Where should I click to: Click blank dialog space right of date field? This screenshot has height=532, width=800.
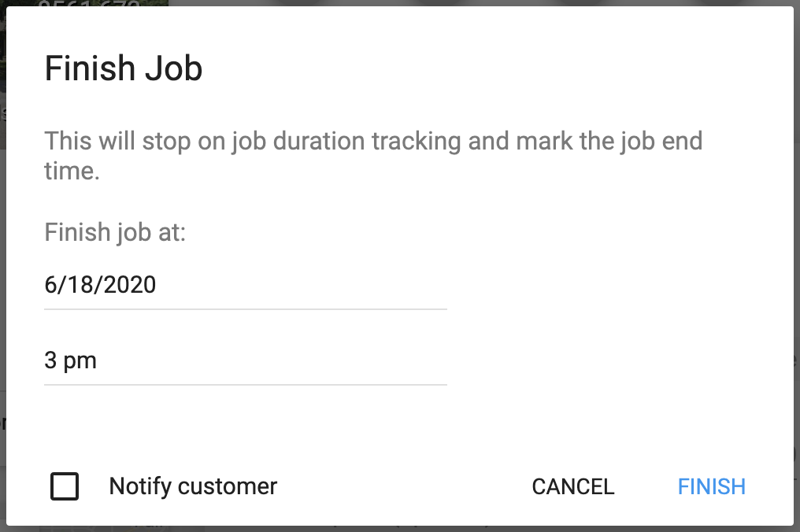pos(614,284)
